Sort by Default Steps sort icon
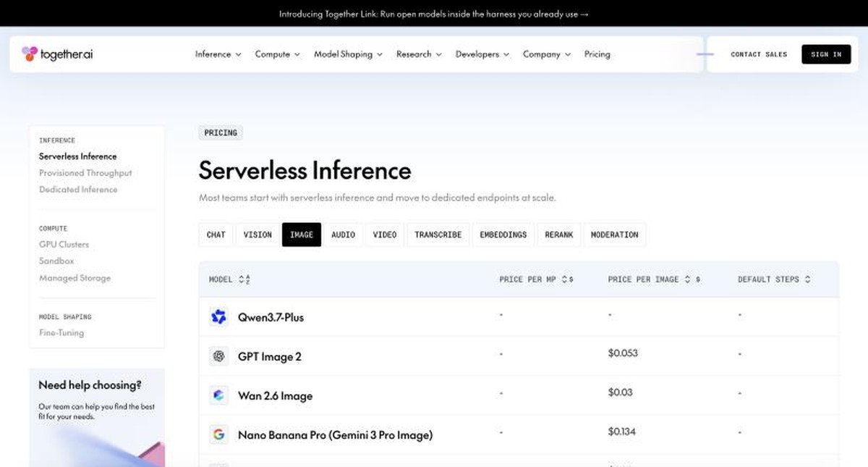This screenshot has height=467, width=868. pos(807,279)
